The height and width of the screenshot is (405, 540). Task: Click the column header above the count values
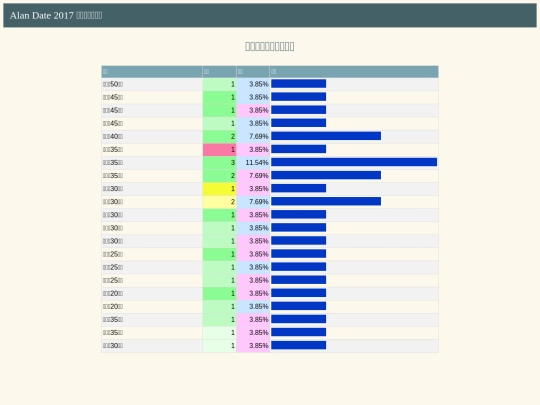point(219,72)
